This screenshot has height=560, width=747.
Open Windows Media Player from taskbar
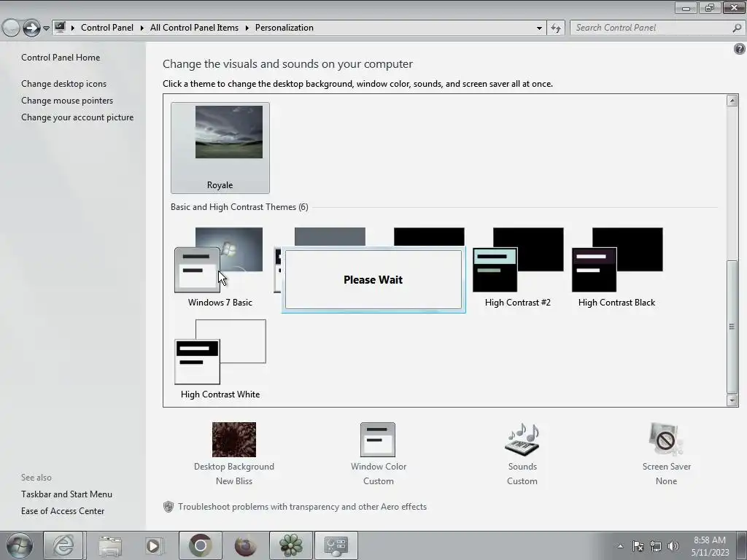[x=155, y=545]
